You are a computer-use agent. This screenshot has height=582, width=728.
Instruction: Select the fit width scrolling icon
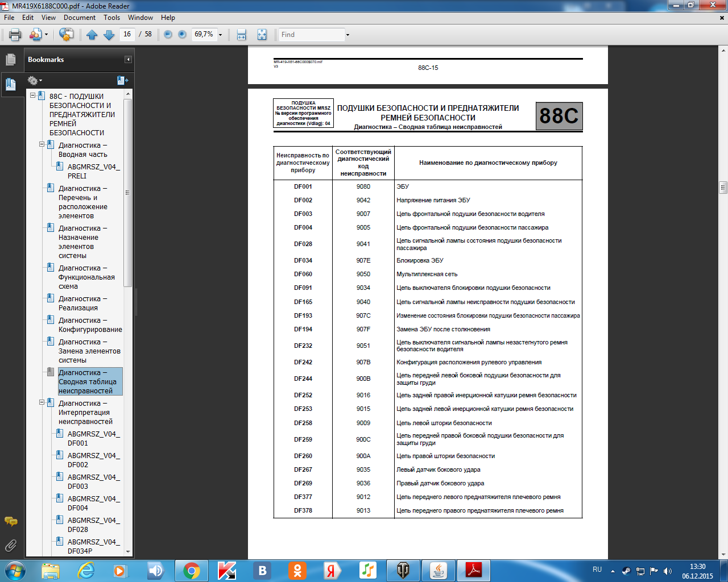pyautogui.click(x=241, y=35)
